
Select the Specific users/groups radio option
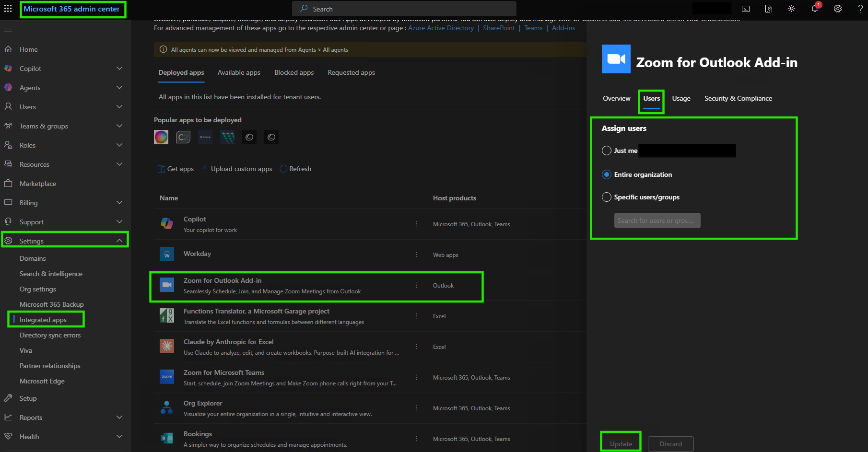[607, 197]
